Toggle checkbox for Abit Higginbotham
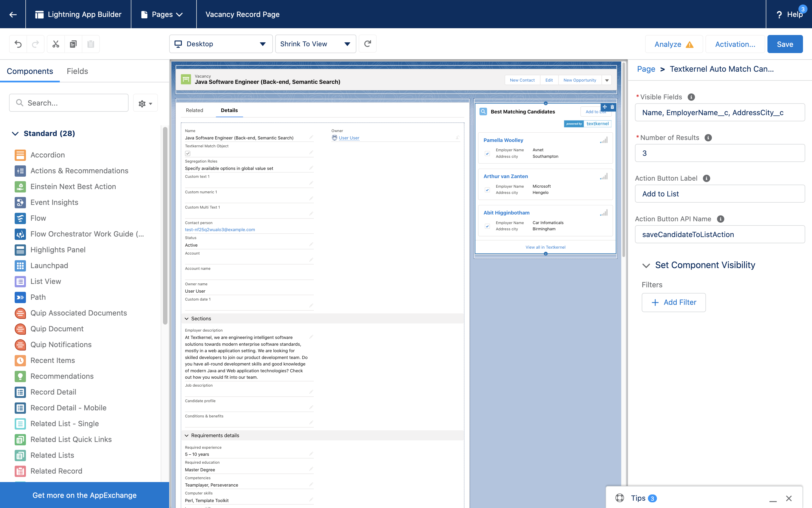 point(487,226)
